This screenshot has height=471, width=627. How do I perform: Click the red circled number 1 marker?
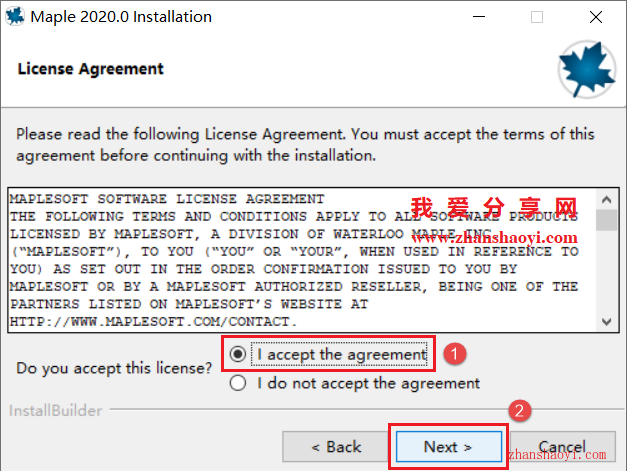454,354
